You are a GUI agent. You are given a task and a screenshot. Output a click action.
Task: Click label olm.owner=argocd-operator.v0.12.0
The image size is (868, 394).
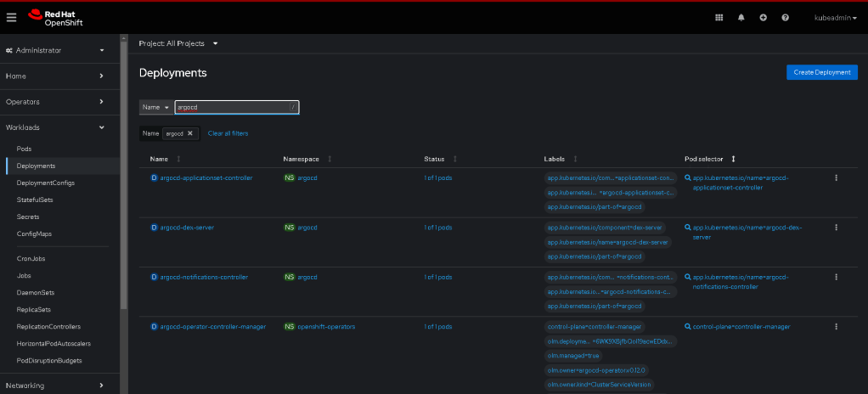coord(596,370)
